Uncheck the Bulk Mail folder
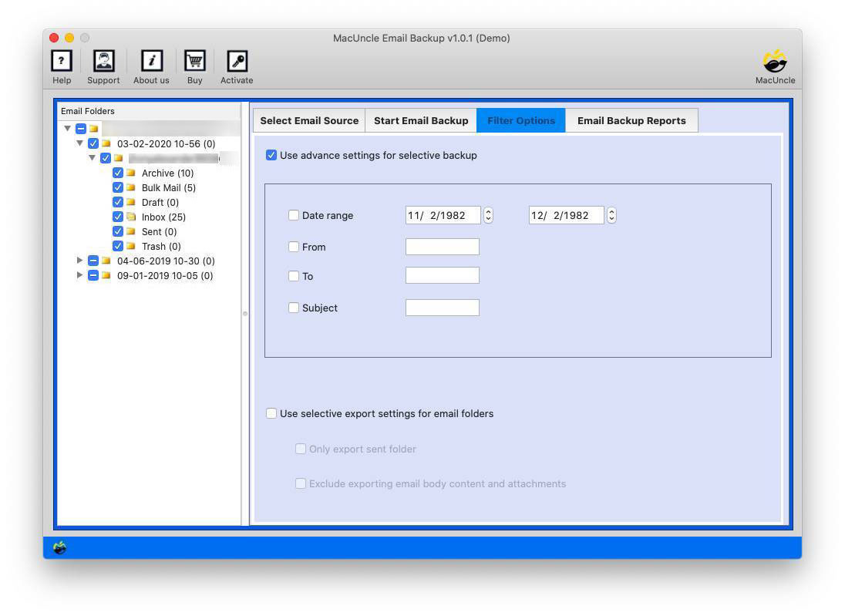 (x=117, y=187)
